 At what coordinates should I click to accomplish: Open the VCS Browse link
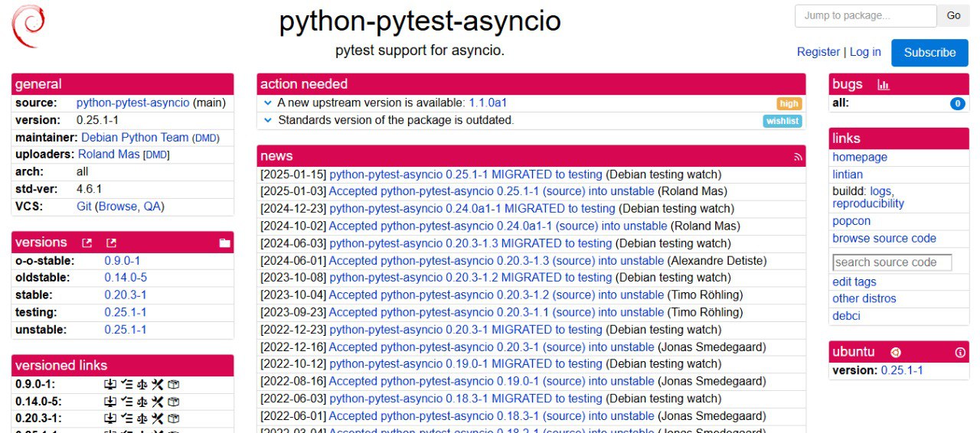coord(117,207)
